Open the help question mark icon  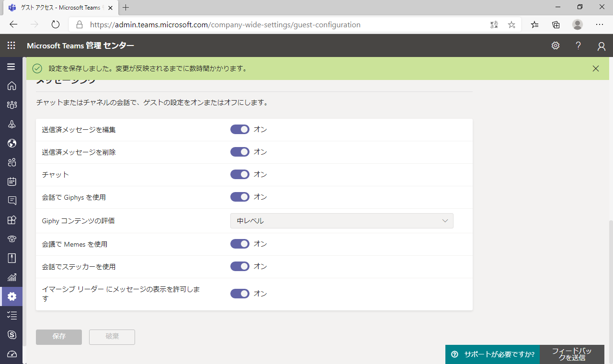(579, 45)
